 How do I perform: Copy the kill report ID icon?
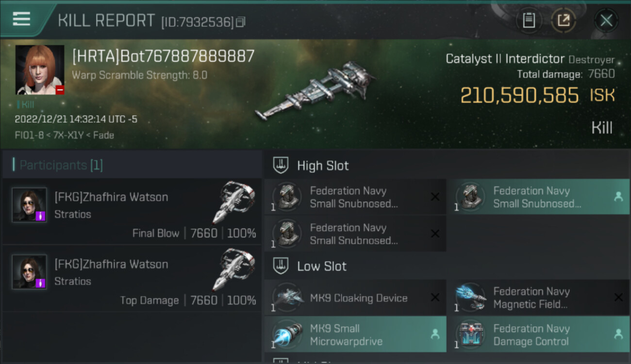click(x=241, y=22)
